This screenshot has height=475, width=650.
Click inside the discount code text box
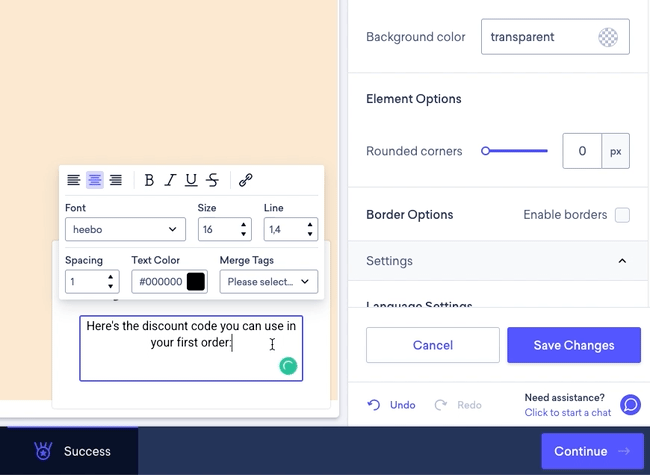[191, 348]
